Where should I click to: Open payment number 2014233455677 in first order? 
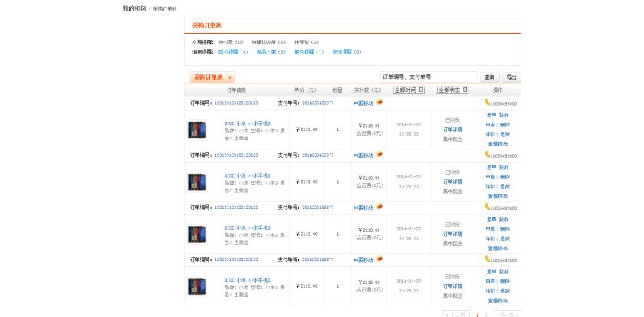(318, 103)
